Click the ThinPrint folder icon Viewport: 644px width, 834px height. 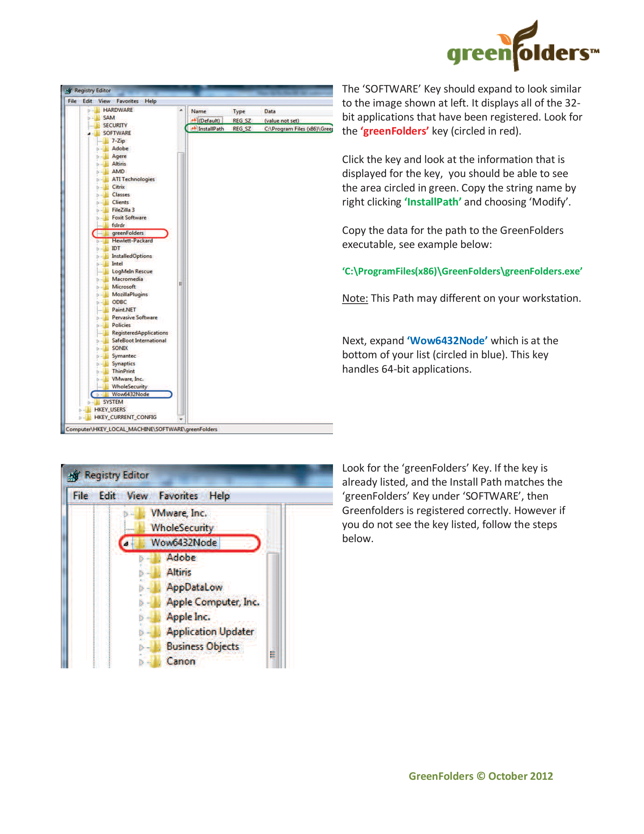tap(106, 371)
